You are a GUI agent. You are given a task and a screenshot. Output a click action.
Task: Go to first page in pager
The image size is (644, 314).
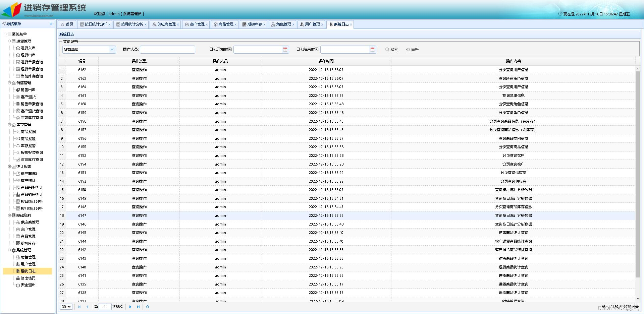pos(79,307)
